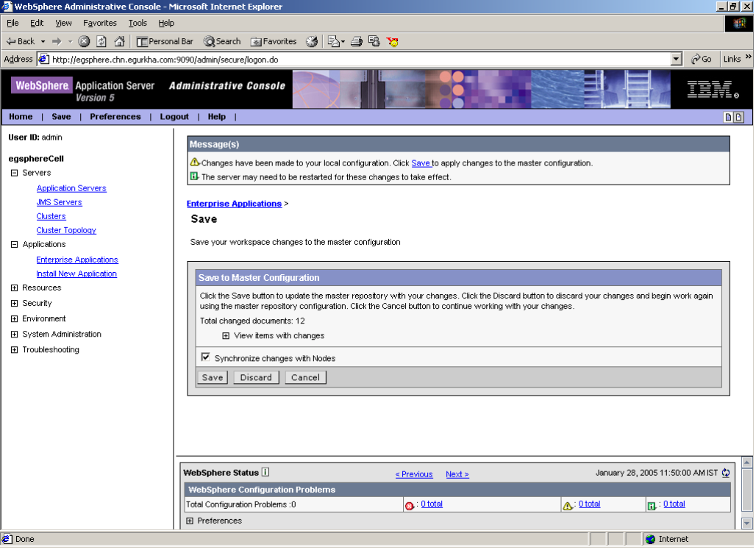Click the second page icon in console bar
Screen dimensions: 756x550
pos(738,117)
